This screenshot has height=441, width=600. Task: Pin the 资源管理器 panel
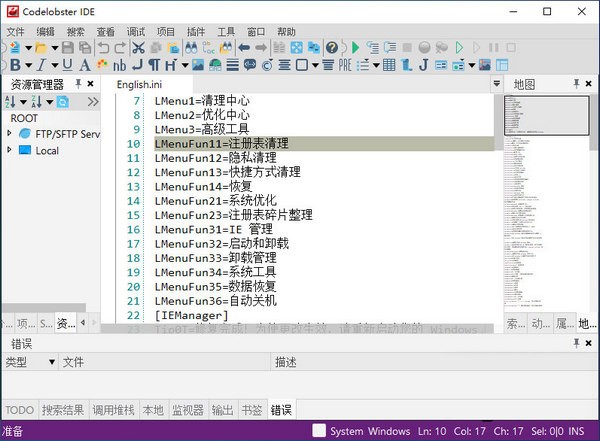[x=76, y=84]
